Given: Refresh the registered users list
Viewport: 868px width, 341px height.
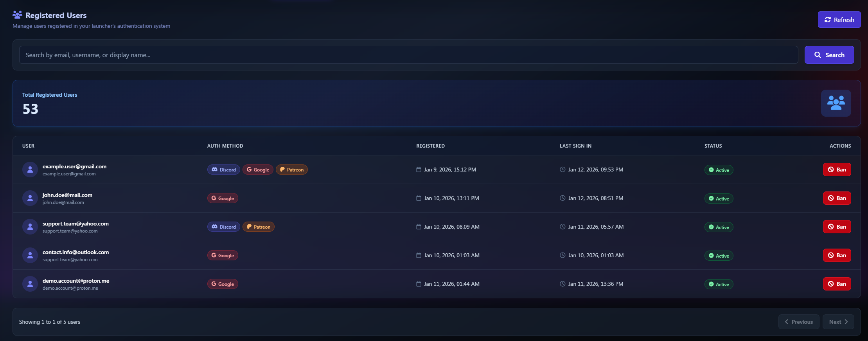Looking at the screenshot, I should [839, 20].
